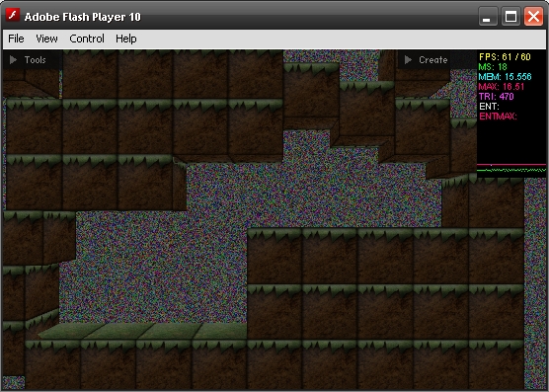This screenshot has height=392, width=549.
Task: Click the Create triangle arrow icon
Action: [x=408, y=60]
